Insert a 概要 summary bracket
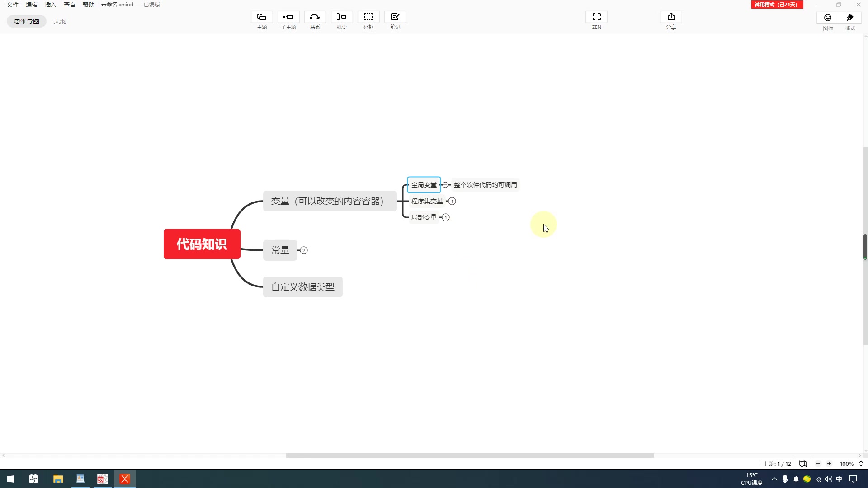The height and width of the screenshot is (488, 868). (x=342, y=17)
